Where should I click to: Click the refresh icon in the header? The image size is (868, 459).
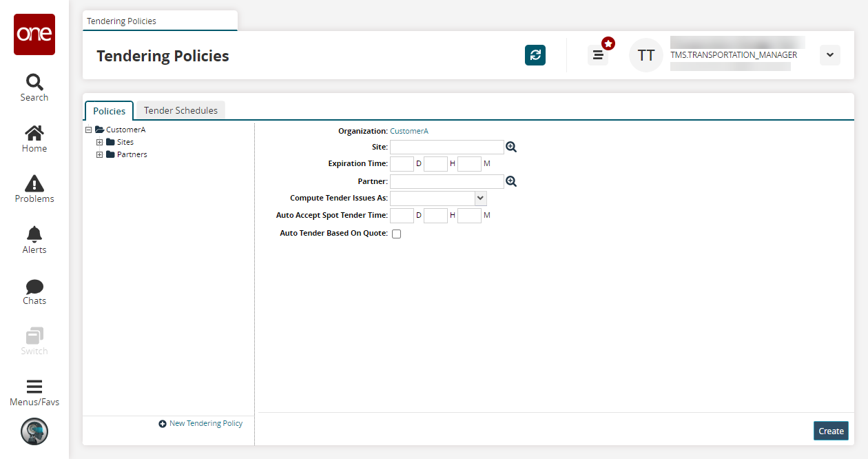pyautogui.click(x=535, y=55)
